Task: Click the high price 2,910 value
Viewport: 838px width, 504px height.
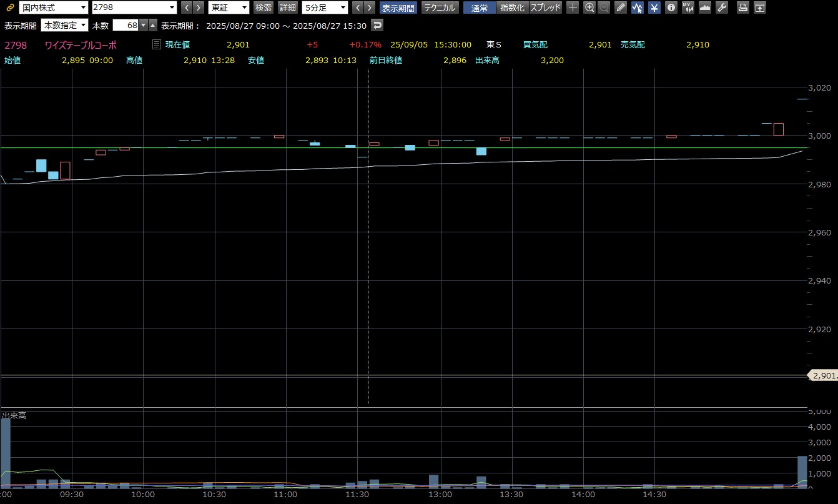Action: [195, 61]
